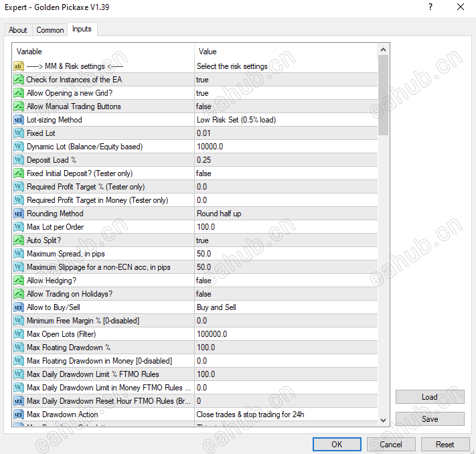Click the icon next to Allow Hedging?
Screen dimensions: 476x454
tap(19, 281)
